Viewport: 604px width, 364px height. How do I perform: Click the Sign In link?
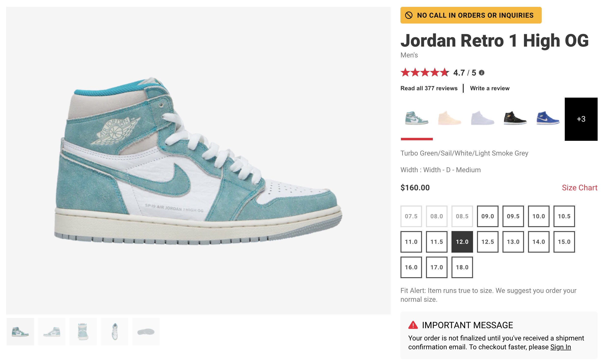click(x=561, y=347)
